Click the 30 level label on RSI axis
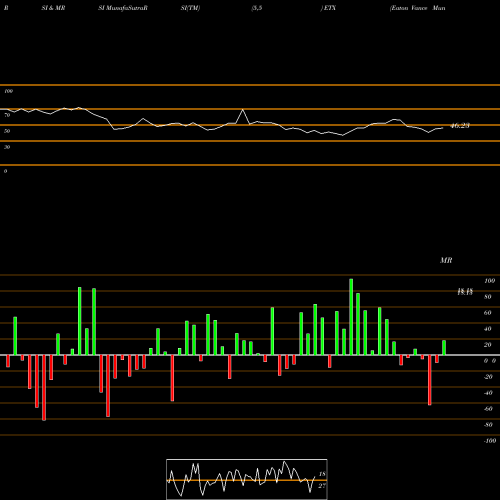Image resolution: width=500 pixels, height=500 pixels. coord(7,147)
